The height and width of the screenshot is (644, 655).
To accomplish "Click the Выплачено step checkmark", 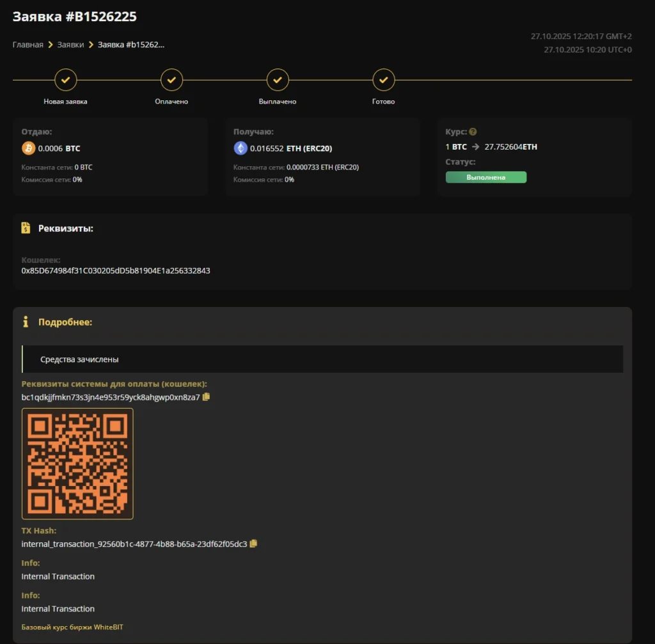I will tap(278, 80).
